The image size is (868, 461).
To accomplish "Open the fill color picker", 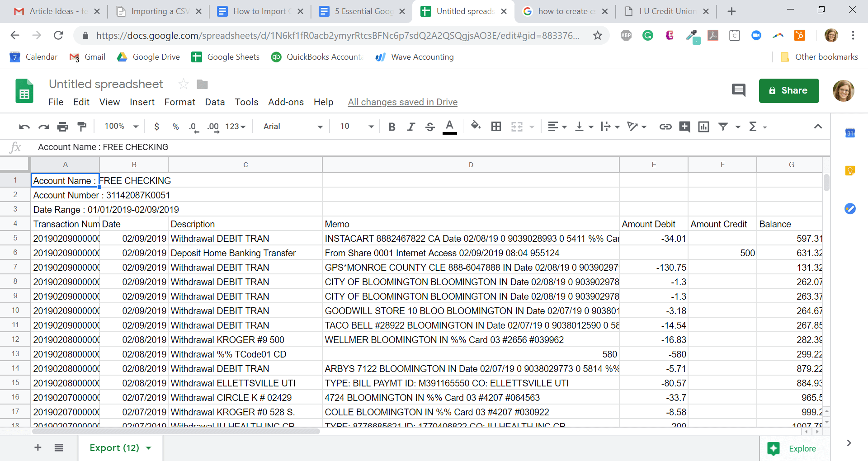I will 475,126.
